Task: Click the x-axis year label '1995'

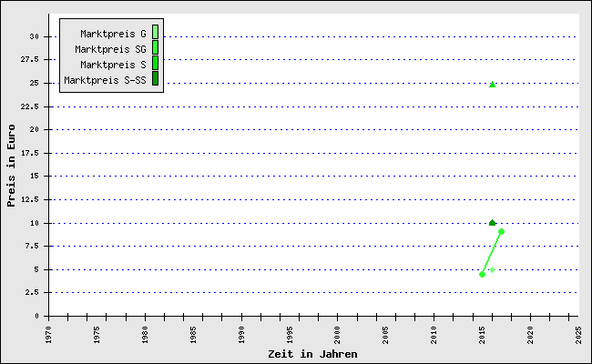Action: (290, 335)
